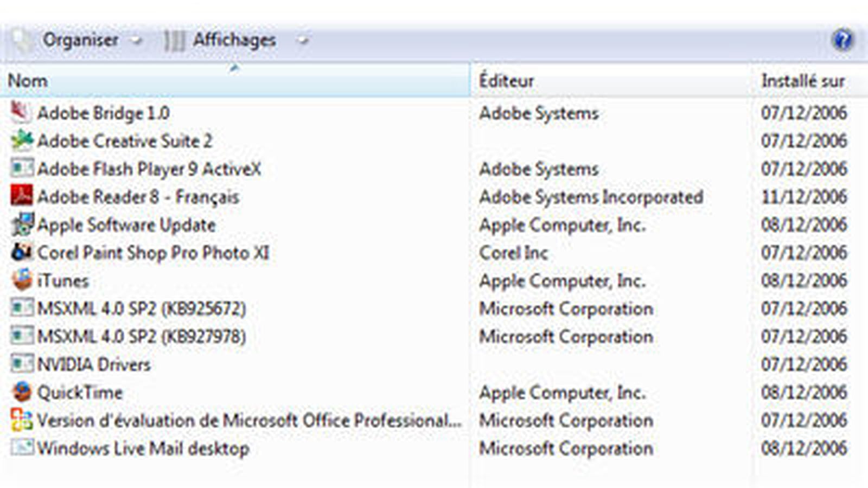
Task: Open the Affichages views button
Action: click(235, 40)
